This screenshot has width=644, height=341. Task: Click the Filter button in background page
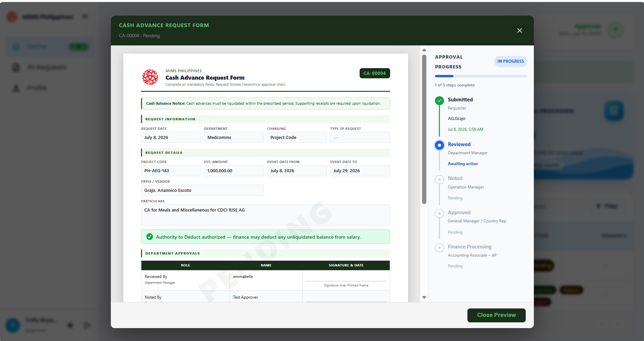click(606, 206)
